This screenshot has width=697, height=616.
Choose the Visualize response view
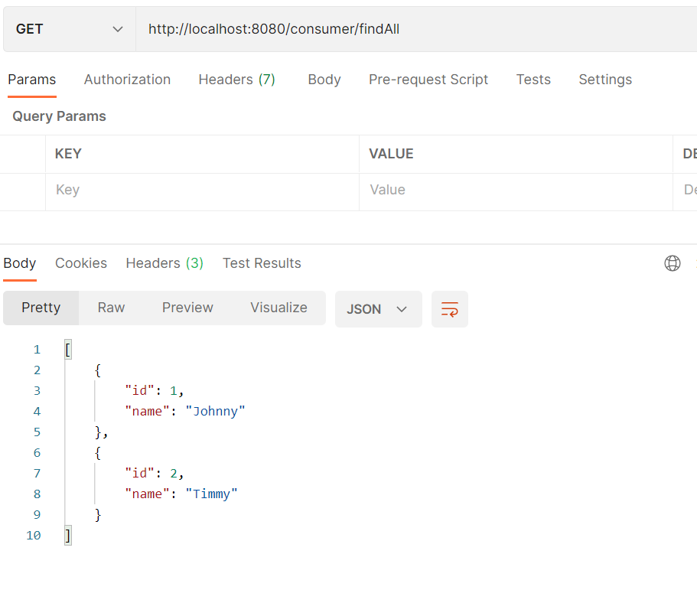pyautogui.click(x=278, y=308)
